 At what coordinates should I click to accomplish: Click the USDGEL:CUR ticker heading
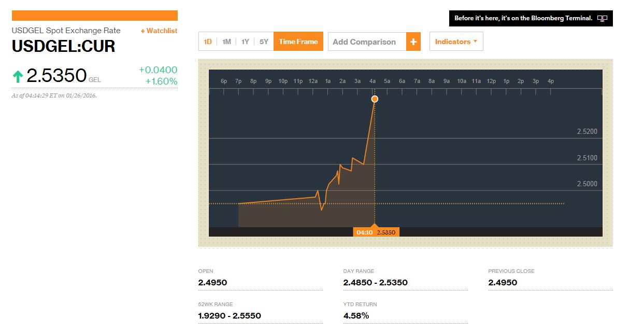[63, 47]
